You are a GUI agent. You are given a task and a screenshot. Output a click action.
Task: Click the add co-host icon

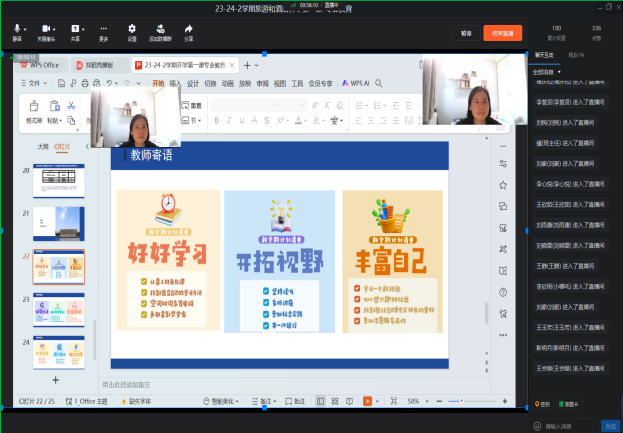coord(160,27)
